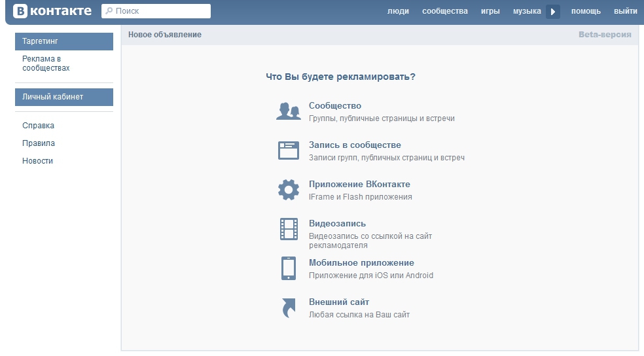
Task: Open the Правила sidebar link
Action: click(39, 143)
